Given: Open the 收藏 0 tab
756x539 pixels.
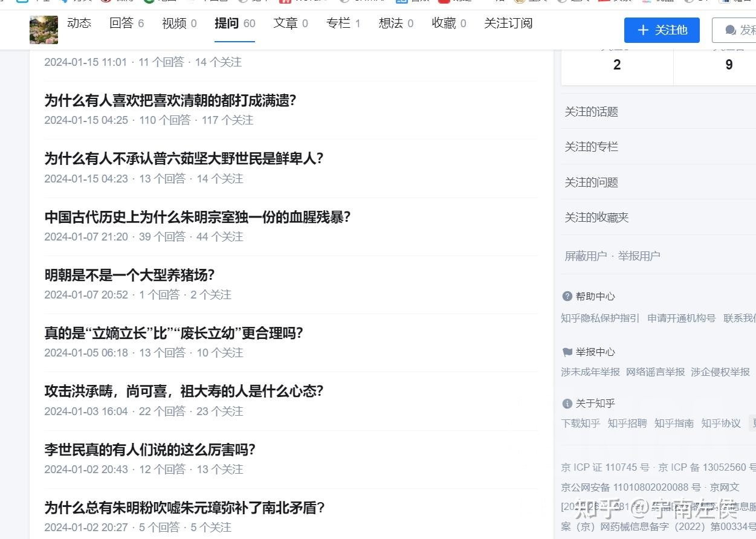Looking at the screenshot, I should 449,23.
